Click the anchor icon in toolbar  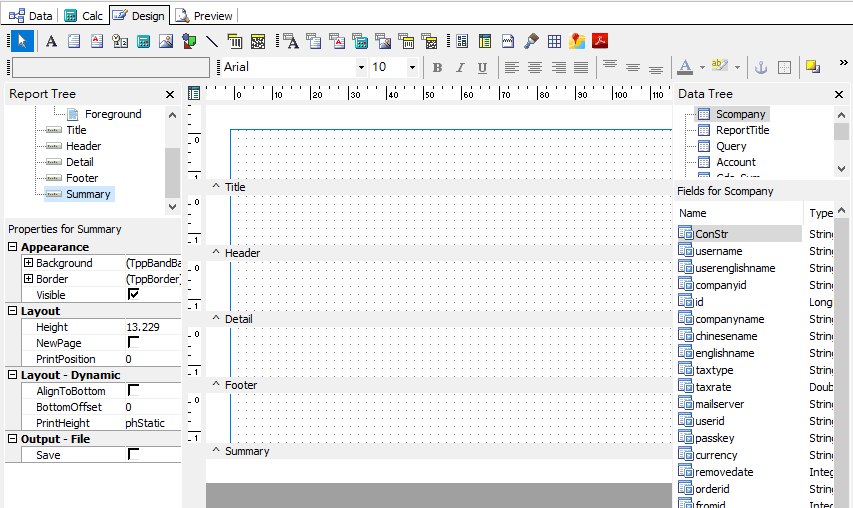pos(761,67)
